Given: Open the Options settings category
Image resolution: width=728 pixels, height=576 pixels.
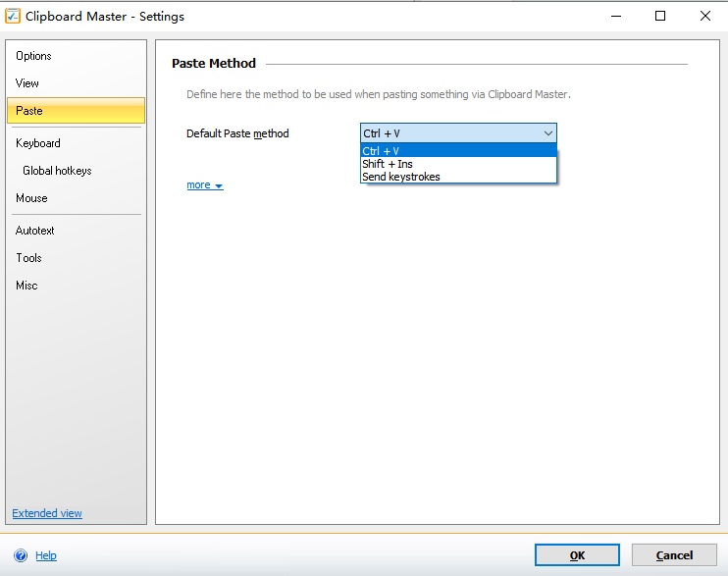Looking at the screenshot, I should point(33,56).
